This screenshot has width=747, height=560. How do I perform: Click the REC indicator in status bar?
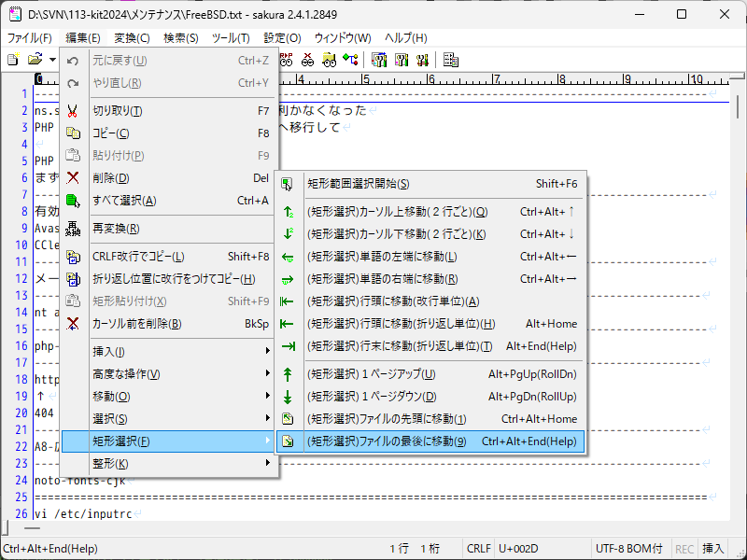click(684, 549)
